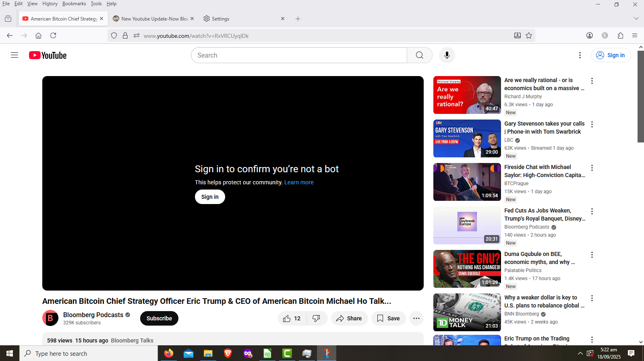Switch to New Youtube Update tab
This screenshot has height=361, width=644.
[151, 19]
